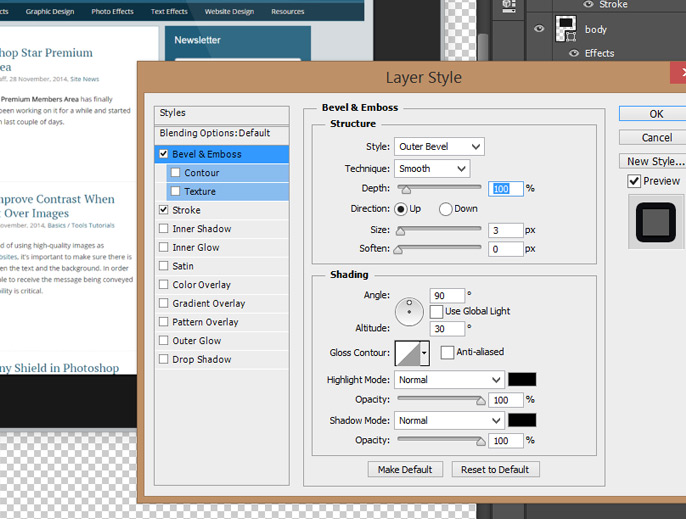Screen dimensions: 686x519
Task: Open the Text Effects tab on webpage
Action: (x=169, y=11)
